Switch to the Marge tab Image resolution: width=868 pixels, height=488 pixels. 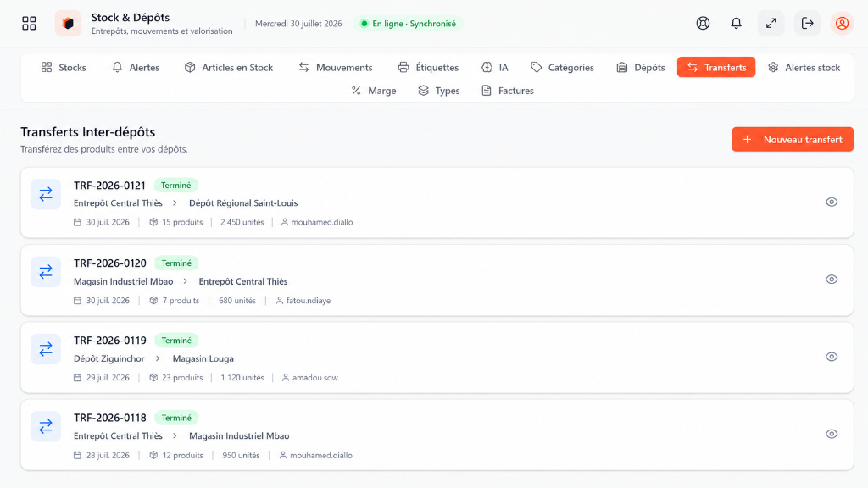[x=374, y=91]
